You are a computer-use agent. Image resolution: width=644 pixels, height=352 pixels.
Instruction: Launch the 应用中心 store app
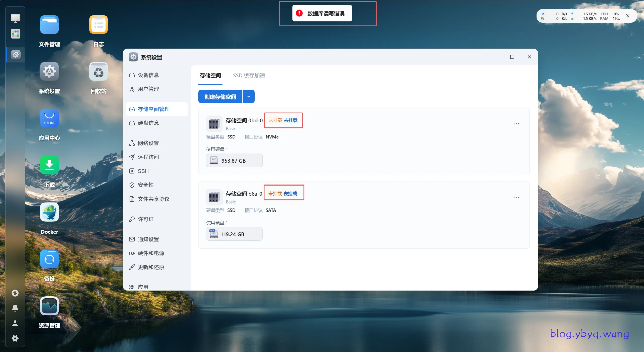tap(49, 118)
